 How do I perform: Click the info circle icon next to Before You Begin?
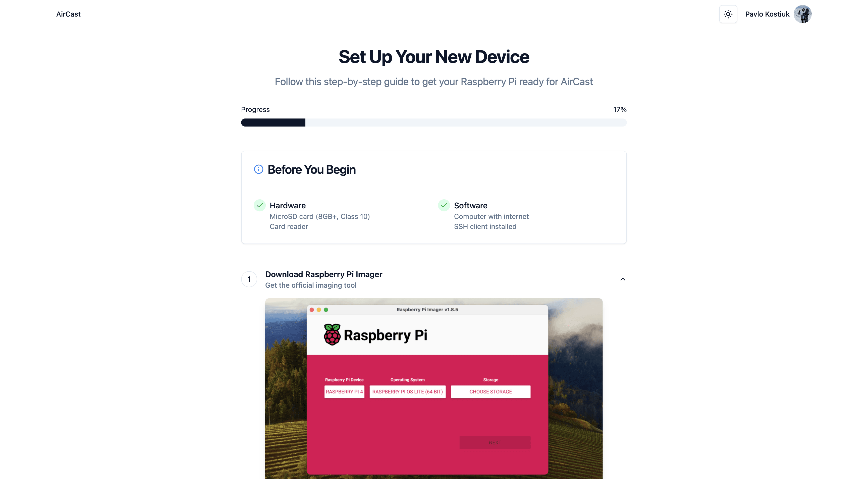coord(258,169)
